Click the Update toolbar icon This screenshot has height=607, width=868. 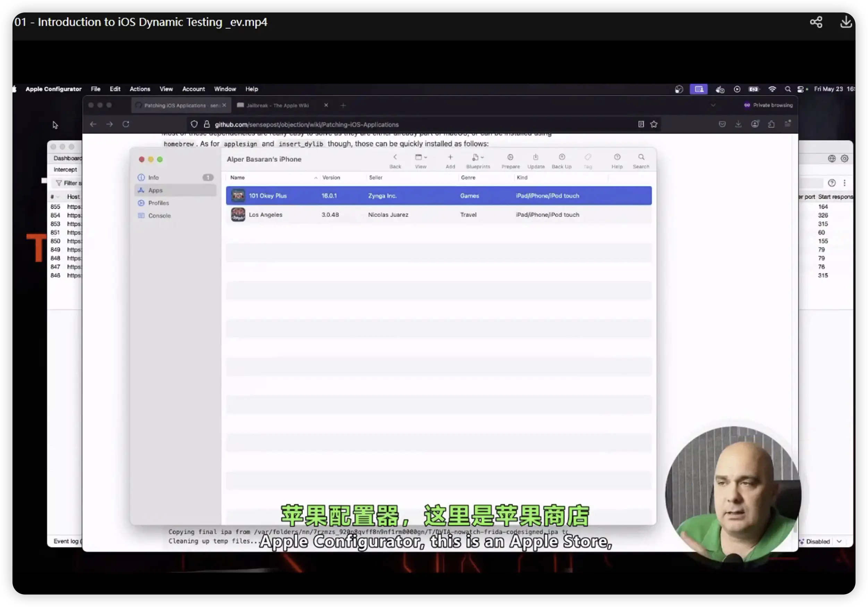[535, 157]
